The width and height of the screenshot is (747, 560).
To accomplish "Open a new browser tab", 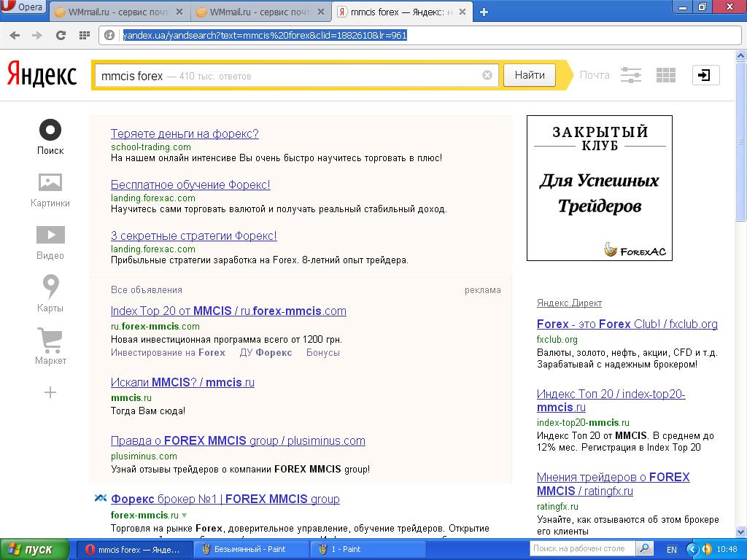I will [x=484, y=12].
